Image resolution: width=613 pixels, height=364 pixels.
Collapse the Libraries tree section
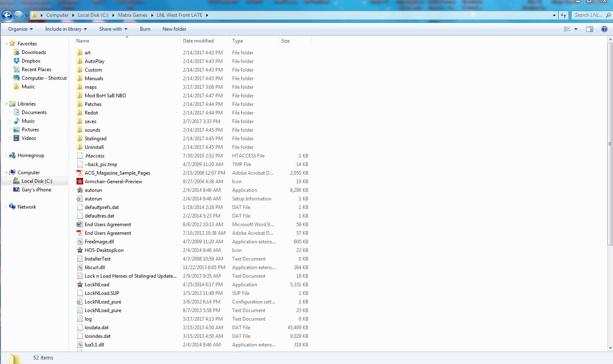(x=6, y=104)
